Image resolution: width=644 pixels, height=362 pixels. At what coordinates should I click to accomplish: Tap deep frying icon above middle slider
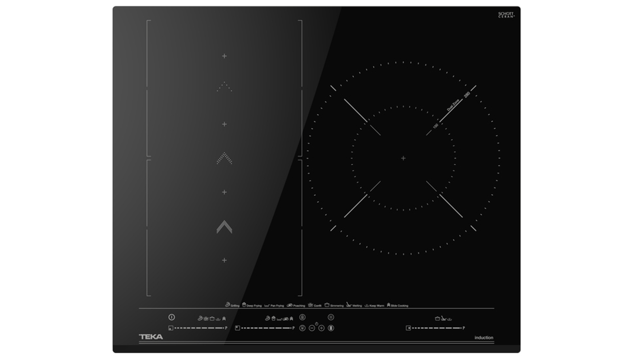[x=273, y=318]
